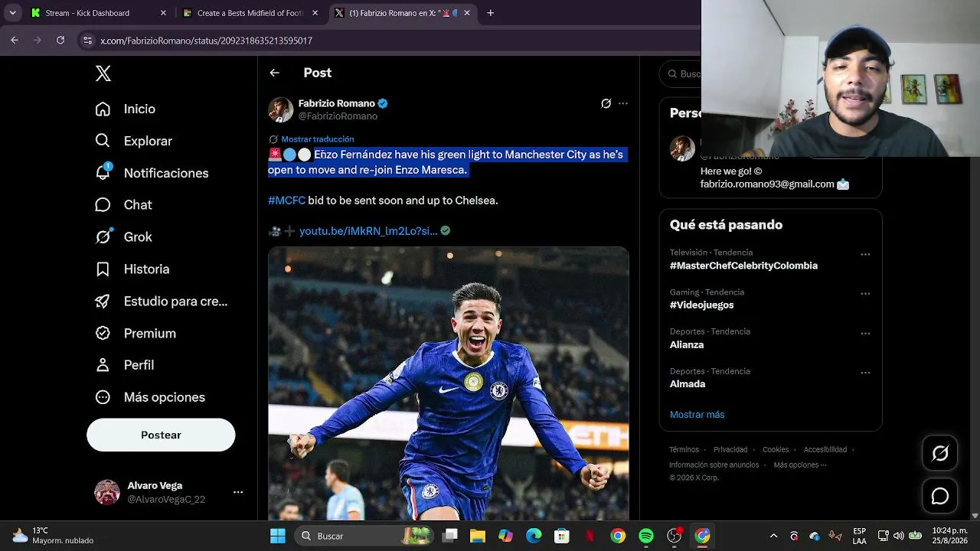Show hidden system tray icons
Viewport: 980px width, 551px height.
click(773, 536)
